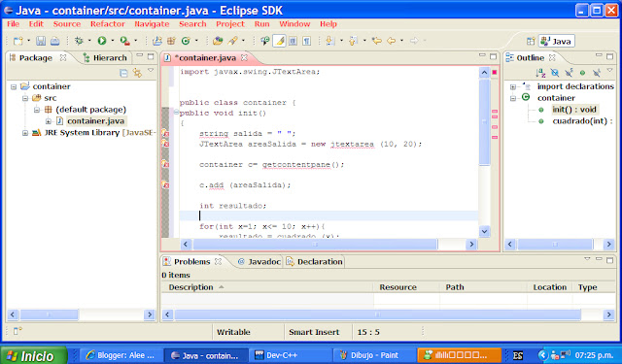The height and width of the screenshot is (364, 622).
Task: Toggle Sort alphabetically in Outline
Action: pos(540,73)
